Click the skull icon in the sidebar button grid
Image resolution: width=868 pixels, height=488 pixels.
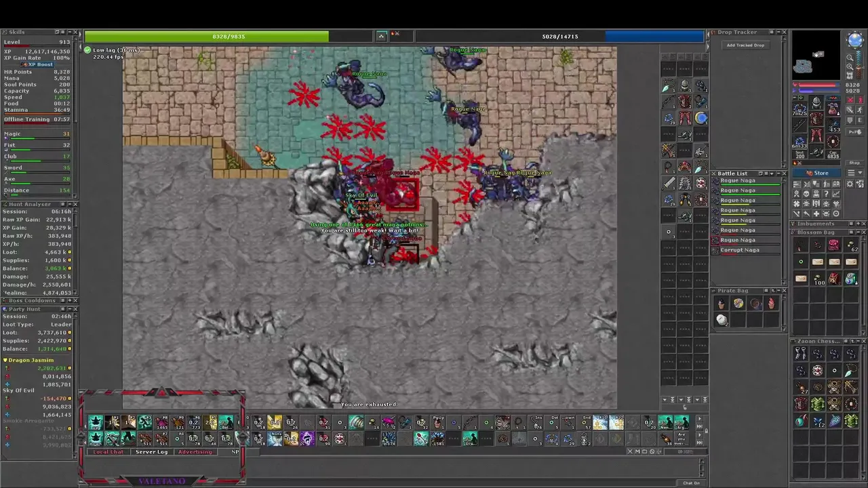[806, 194]
